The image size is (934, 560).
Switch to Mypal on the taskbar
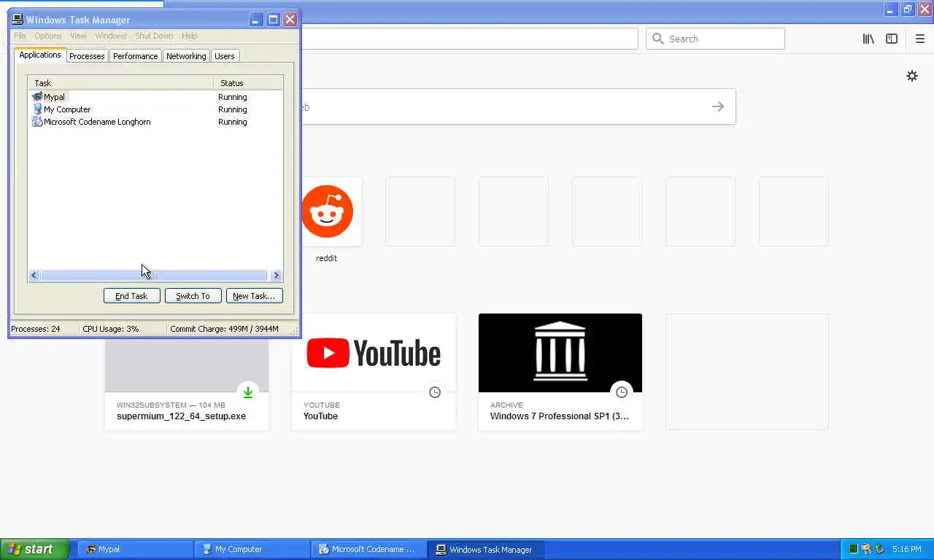tap(135, 549)
